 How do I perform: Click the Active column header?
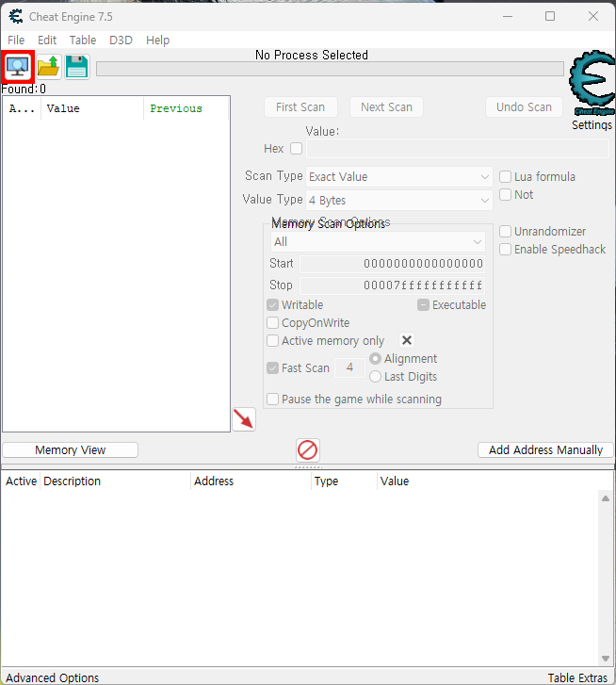(x=21, y=481)
